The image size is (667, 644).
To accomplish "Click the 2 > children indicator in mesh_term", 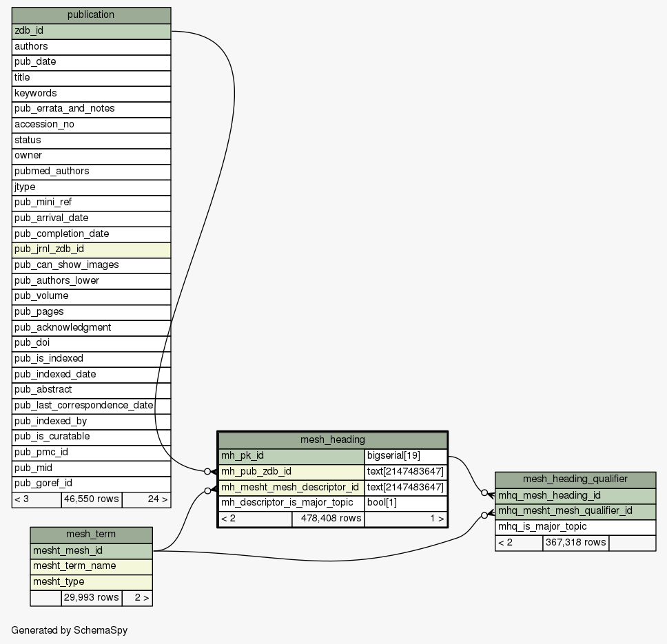I will coord(136,598).
